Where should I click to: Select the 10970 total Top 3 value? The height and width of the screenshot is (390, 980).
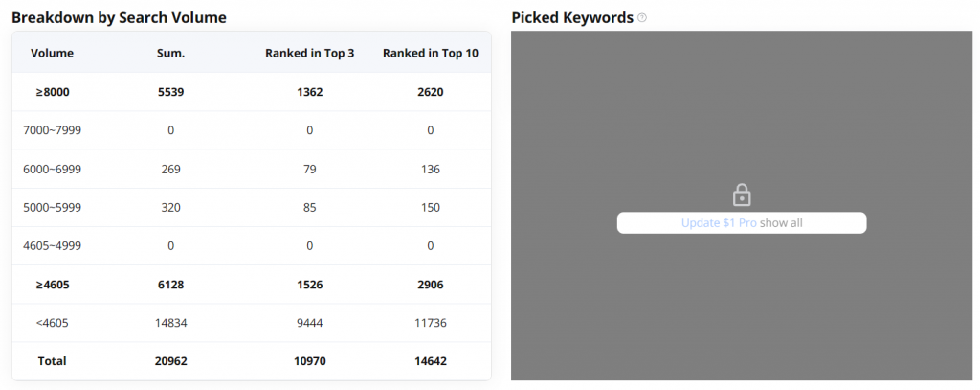pyautogui.click(x=310, y=361)
